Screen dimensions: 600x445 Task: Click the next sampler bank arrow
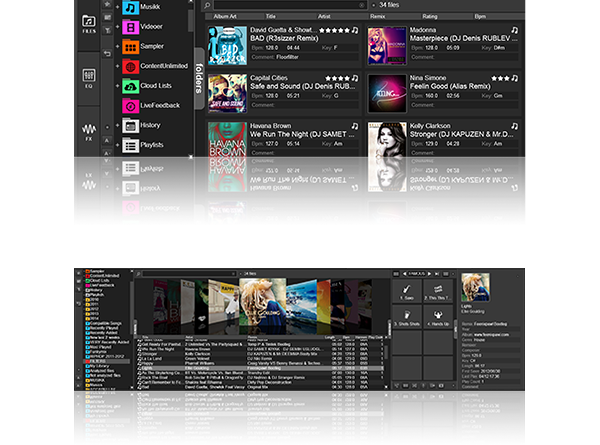point(429,274)
